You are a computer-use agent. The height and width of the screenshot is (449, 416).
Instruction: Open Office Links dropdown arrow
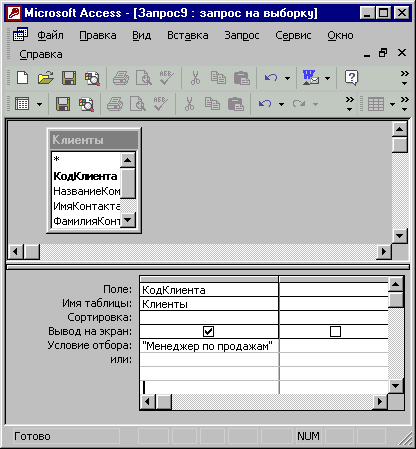click(328, 78)
